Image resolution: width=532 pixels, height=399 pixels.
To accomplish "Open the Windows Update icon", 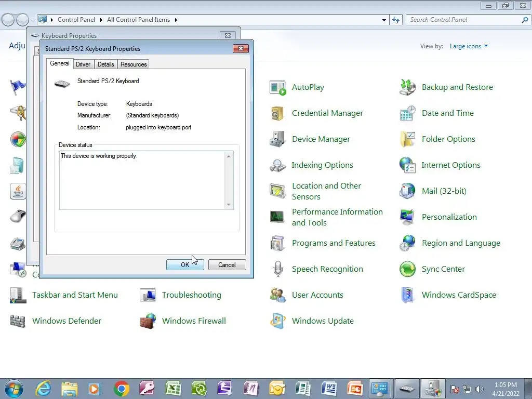I will pos(277,321).
